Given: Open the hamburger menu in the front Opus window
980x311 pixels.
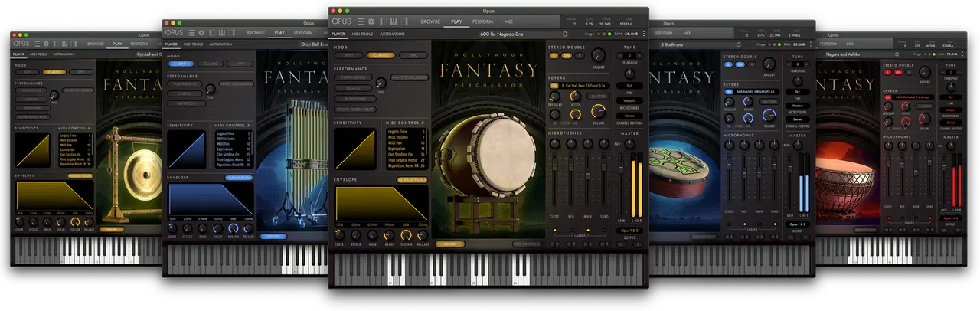Looking at the screenshot, I should click(x=361, y=21).
